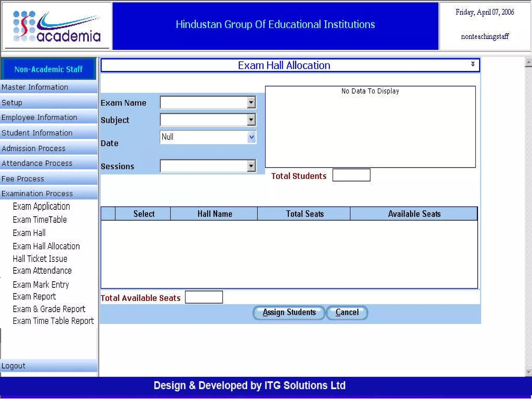
Task: Click the Assign Students button
Action: pos(289,312)
